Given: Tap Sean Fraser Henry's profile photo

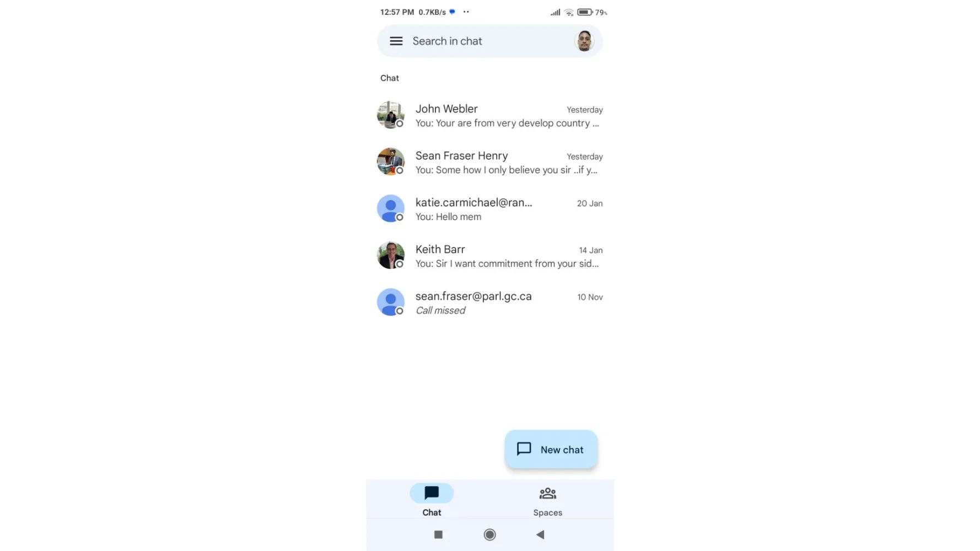Looking at the screenshot, I should [x=391, y=162].
